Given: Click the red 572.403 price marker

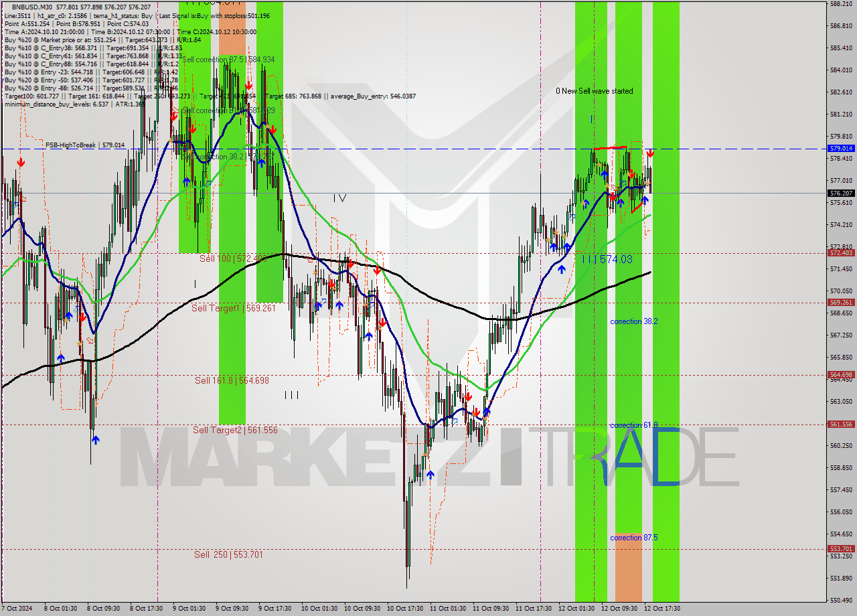Looking at the screenshot, I should [841, 253].
